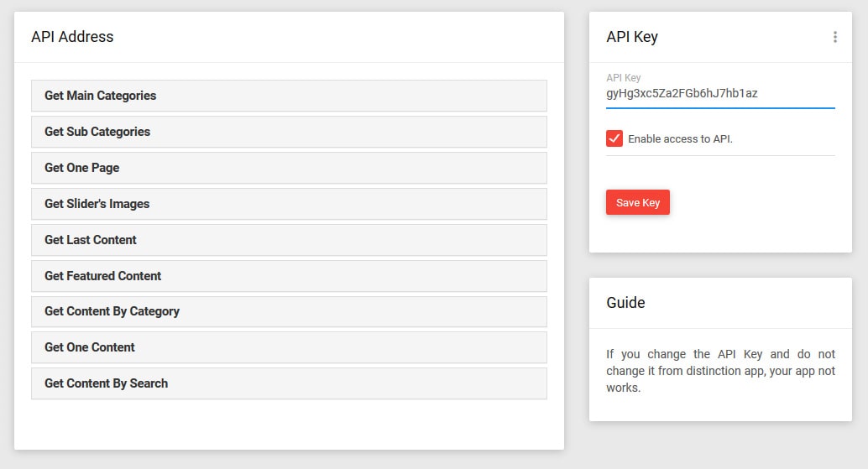Open the Get One Page accordion row
This screenshot has width=868, height=469.
289,168
